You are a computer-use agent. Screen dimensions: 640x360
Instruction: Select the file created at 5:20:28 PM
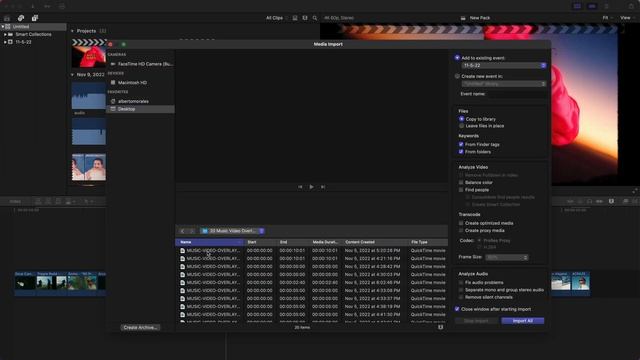point(312,250)
